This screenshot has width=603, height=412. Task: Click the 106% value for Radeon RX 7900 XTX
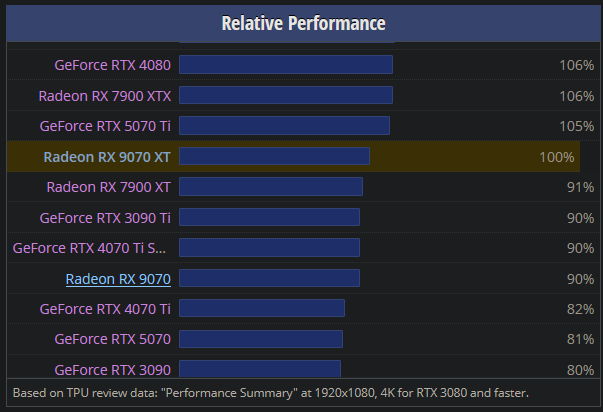coord(577,96)
